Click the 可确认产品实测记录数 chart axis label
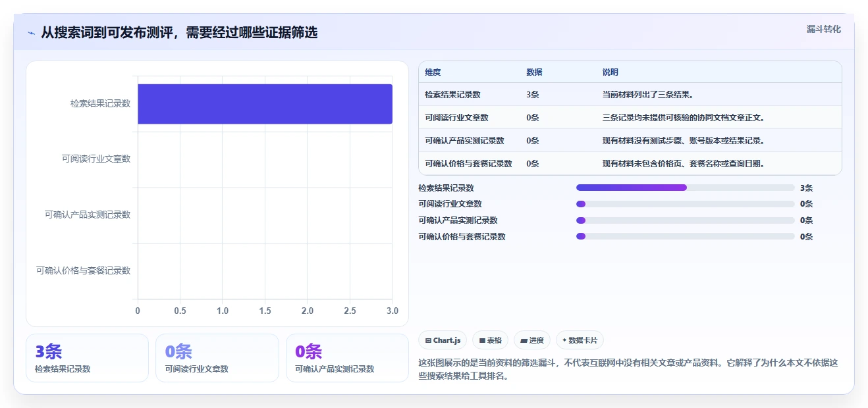The image size is (868, 408). pos(88,215)
